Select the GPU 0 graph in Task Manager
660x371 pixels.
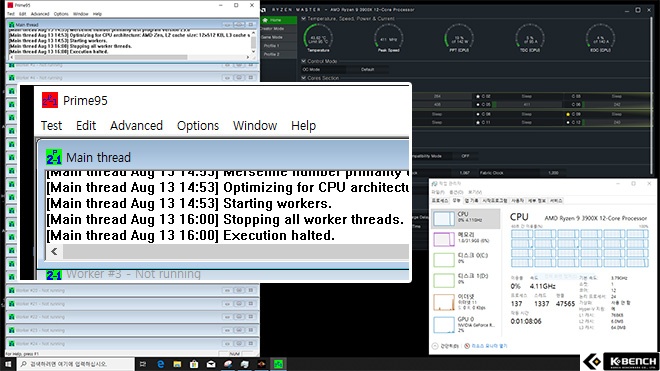point(444,325)
